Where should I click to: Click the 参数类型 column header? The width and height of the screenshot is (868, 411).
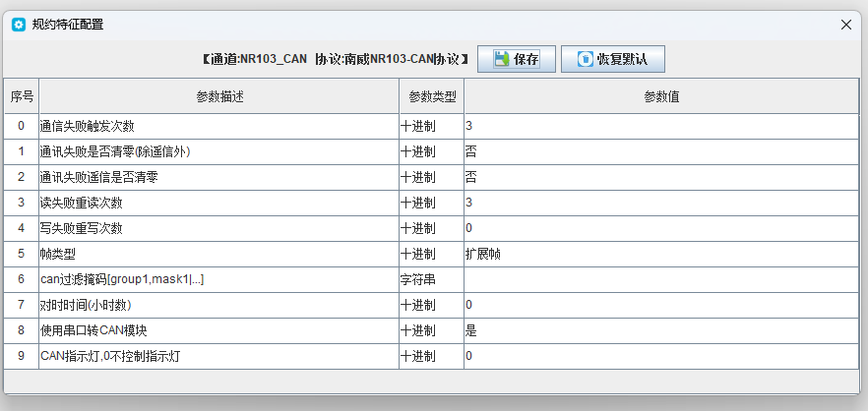coord(431,96)
